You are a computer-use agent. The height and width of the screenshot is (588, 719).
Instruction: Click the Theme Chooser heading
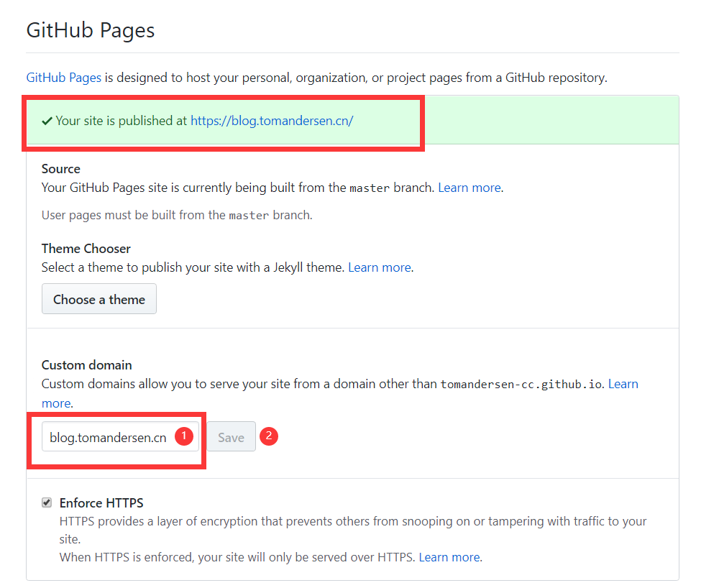86,249
